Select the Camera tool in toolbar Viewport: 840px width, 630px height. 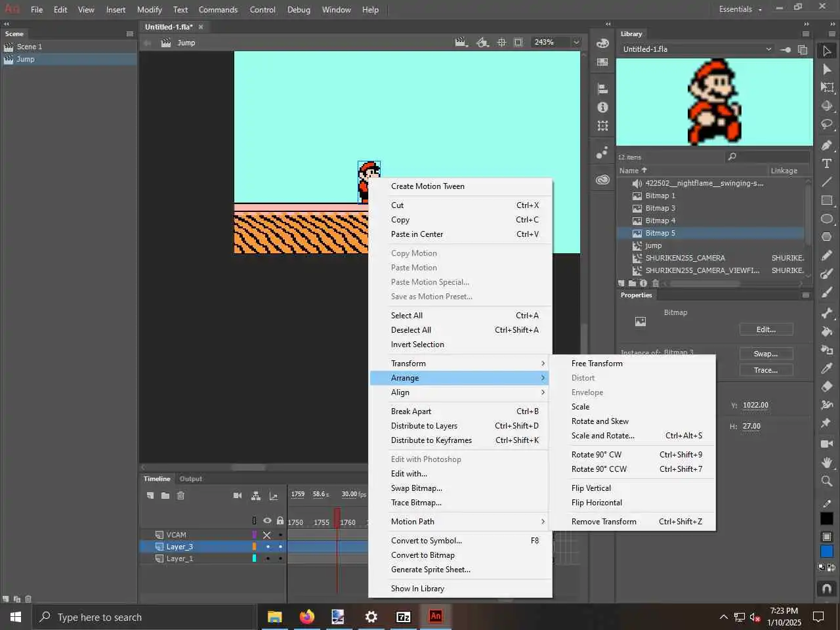(827, 444)
